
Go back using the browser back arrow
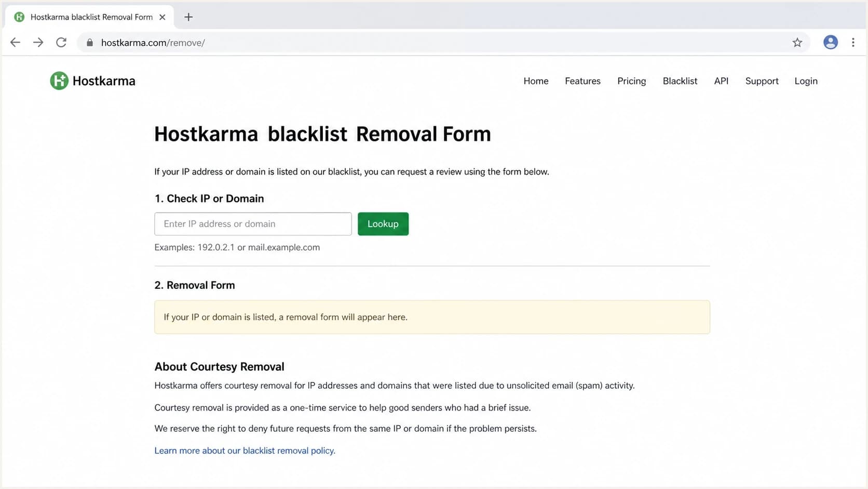point(15,43)
